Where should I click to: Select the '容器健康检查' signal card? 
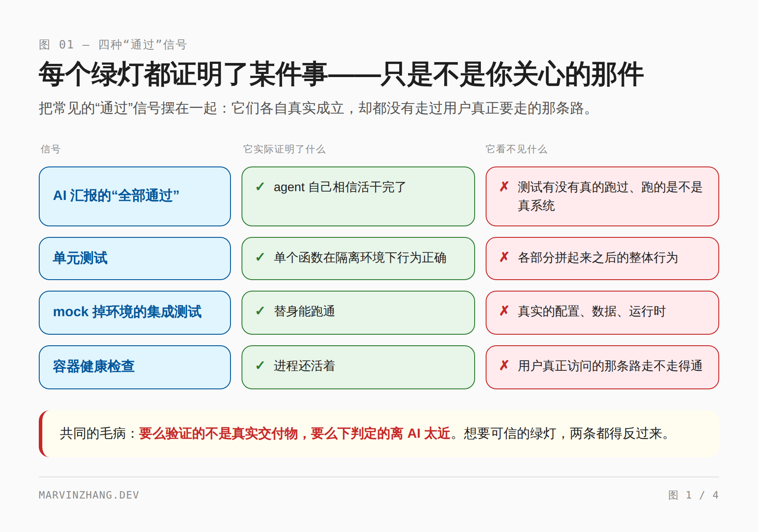coord(135,367)
